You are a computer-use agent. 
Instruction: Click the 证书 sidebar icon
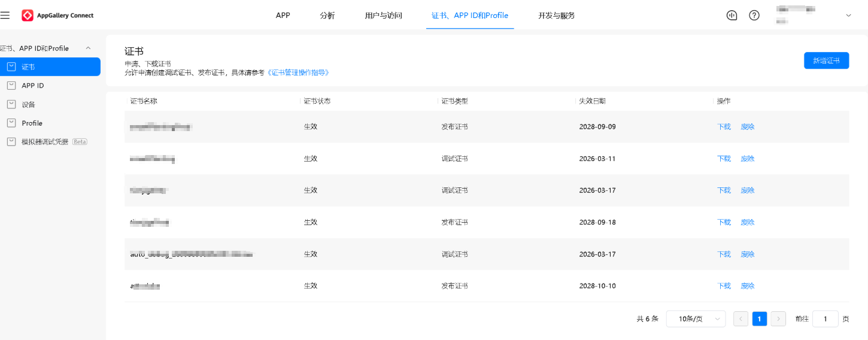(x=11, y=67)
